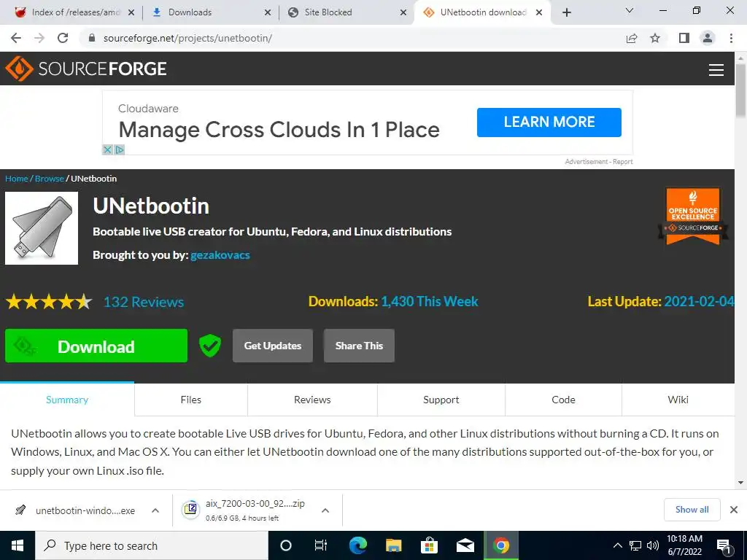The width and height of the screenshot is (747, 560).
Task: Go back to previous page
Action: point(16,38)
